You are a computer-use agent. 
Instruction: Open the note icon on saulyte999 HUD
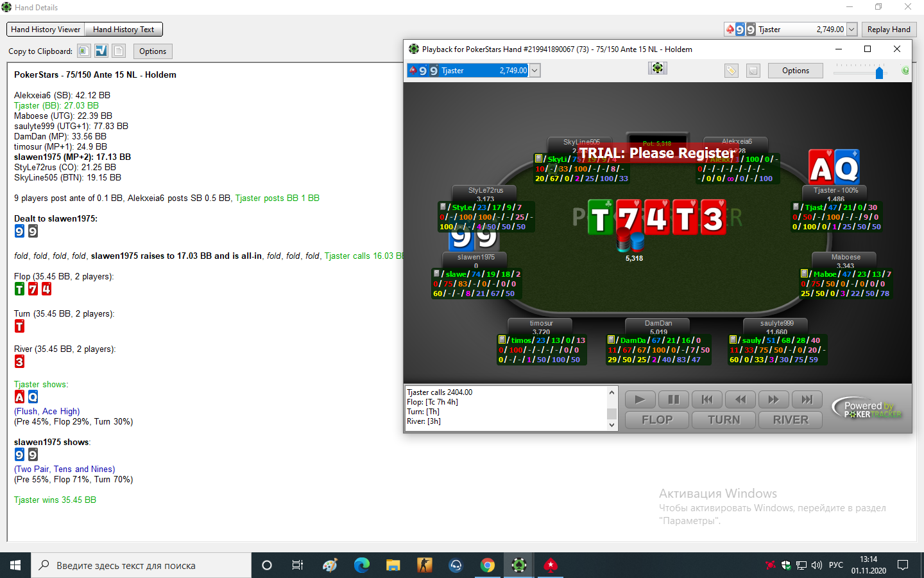pyautogui.click(x=733, y=340)
